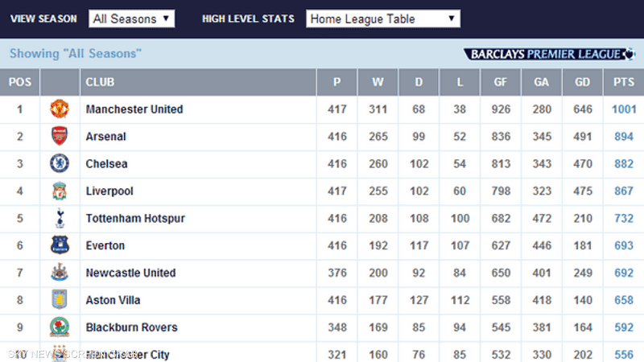Open the All Seasons dropdown
Image resolution: width=644 pixels, height=362 pixels.
coord(132,19)
